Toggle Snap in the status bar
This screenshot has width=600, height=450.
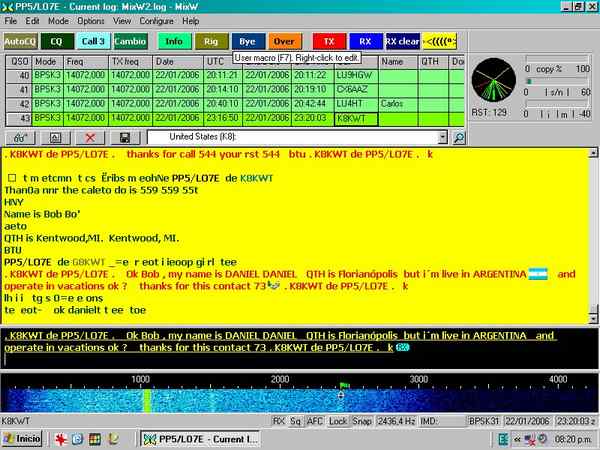point(362,421)
